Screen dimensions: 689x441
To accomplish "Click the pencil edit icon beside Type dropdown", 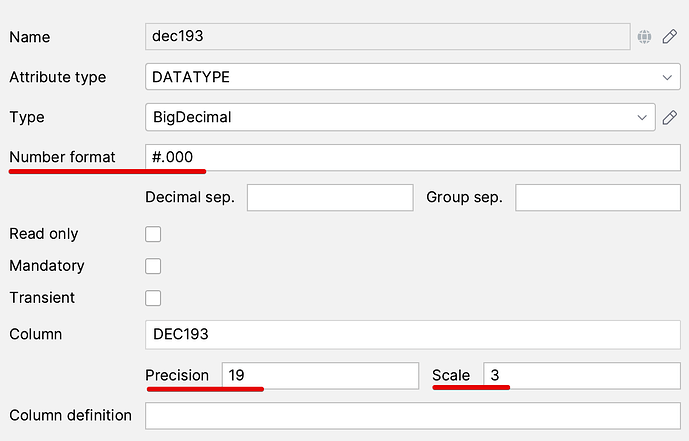I will [x=670, y=117].
